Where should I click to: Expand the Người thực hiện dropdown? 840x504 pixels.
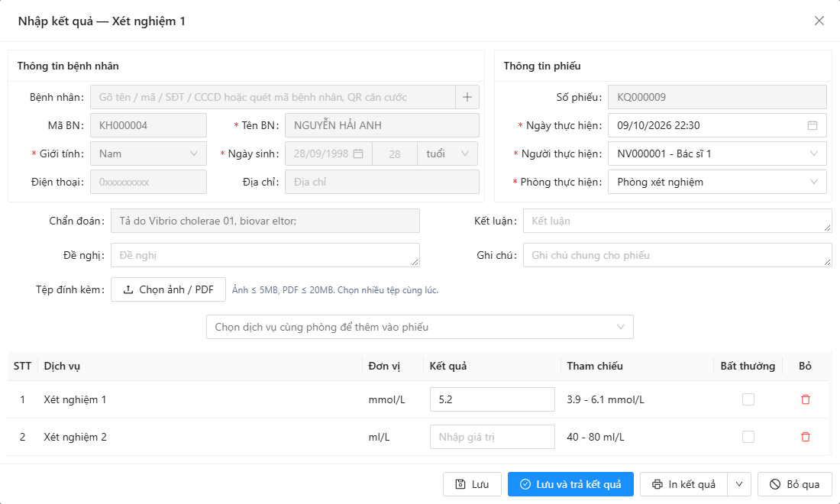(717, 153)
